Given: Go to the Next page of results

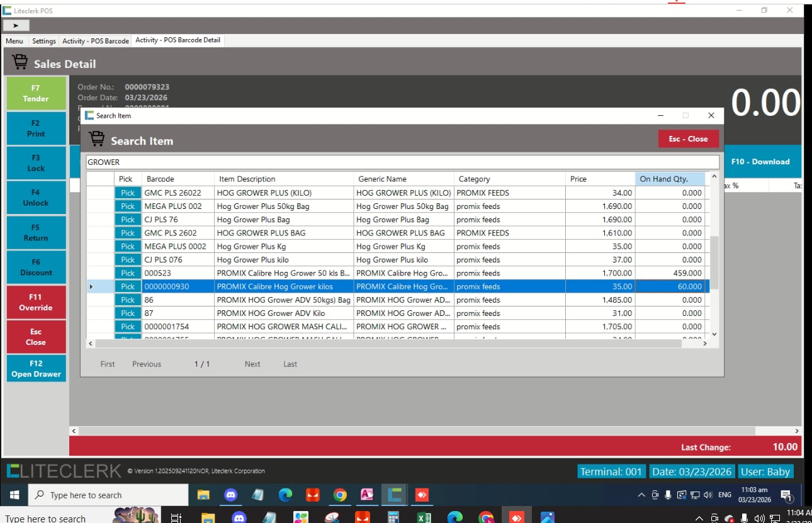Looking at the screenshot, I should coord(252,364).
